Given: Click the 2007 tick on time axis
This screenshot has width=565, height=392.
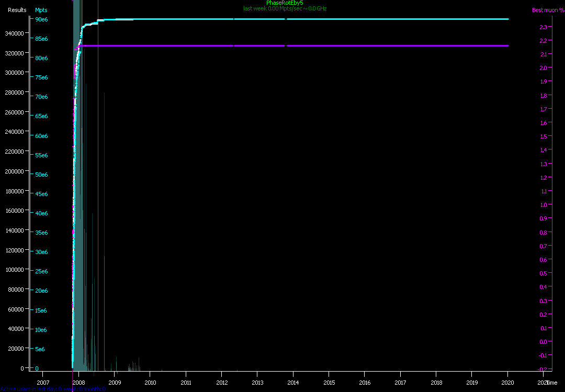Looking at the screenshot, I should 42,383.
